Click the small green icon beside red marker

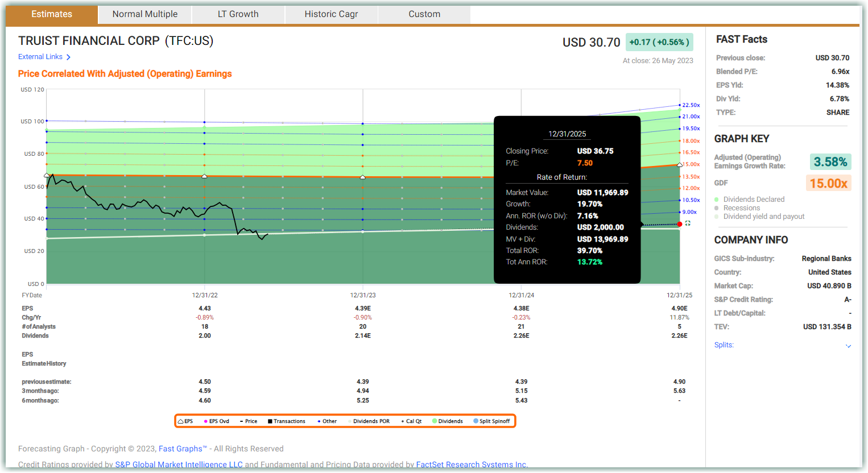click(688, 223)
